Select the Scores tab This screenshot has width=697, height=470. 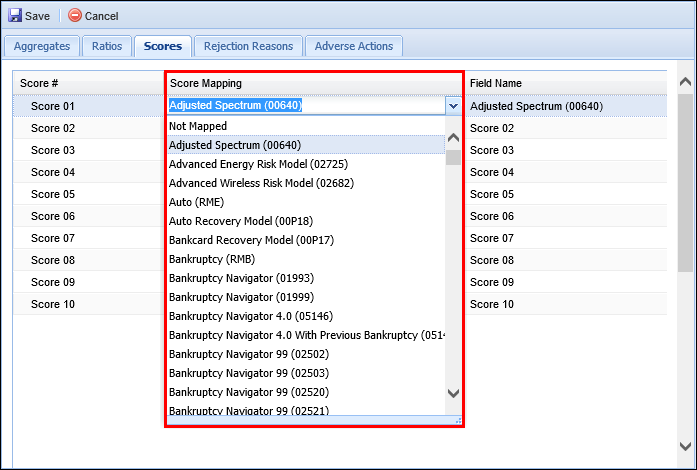(x=163, y=46)
